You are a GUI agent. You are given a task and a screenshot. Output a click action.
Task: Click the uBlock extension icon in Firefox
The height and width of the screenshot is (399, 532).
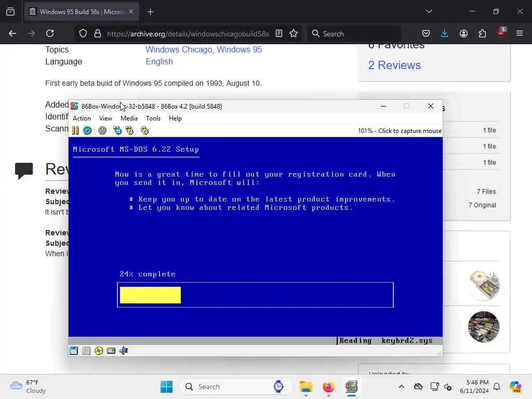coord(501,33)
